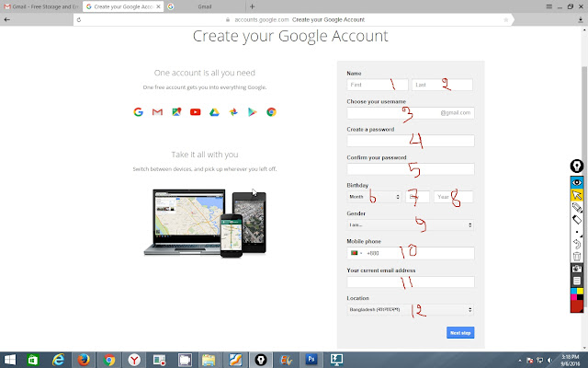Click the Gmail envelope product icon
This screenshot has width=588, height=368.
[157, 112]
